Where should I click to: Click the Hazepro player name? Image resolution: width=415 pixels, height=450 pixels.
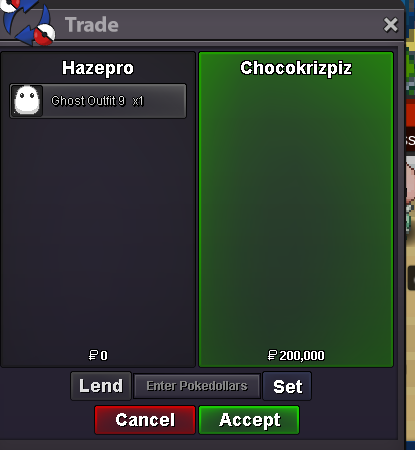pos(98,68)
